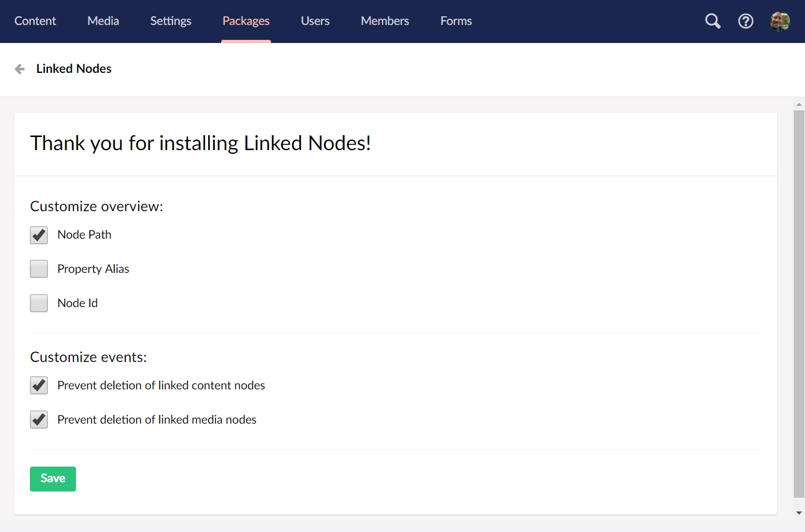The width and height of the screenshot is (805, 532).
Task: Click the 'Thank you for installing Linked Nodes!' heading
Action: pyautogui.click(x=201, y=144)
